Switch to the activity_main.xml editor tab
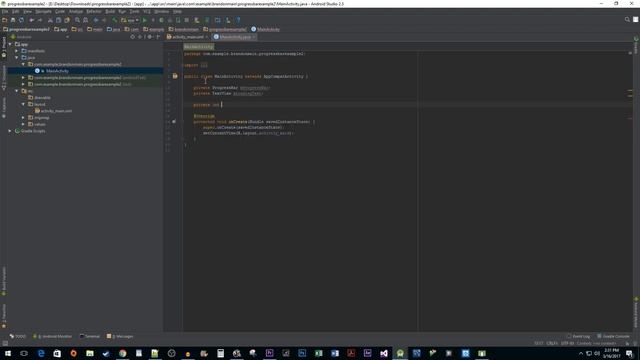The width and height of the screenshot is (640, 360). 188,37
